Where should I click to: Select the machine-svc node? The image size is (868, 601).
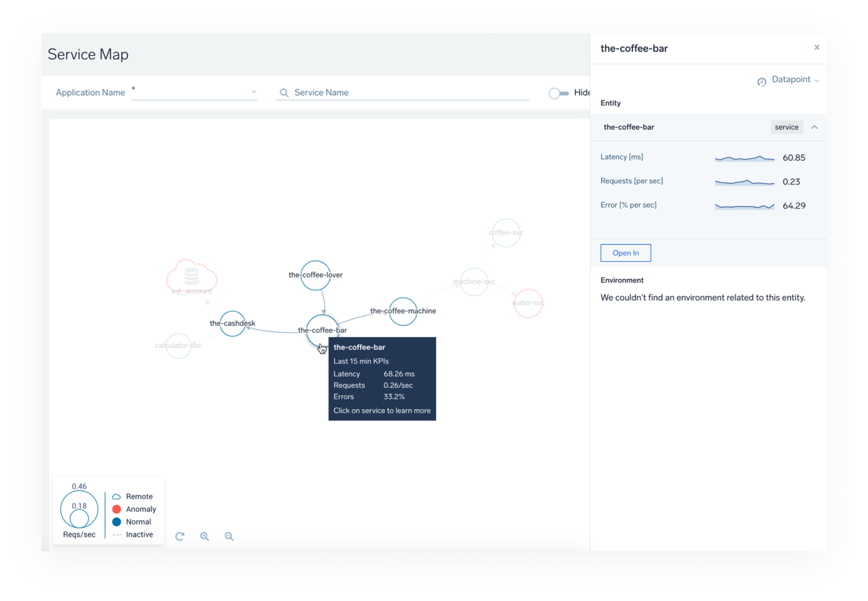[474, 282]
